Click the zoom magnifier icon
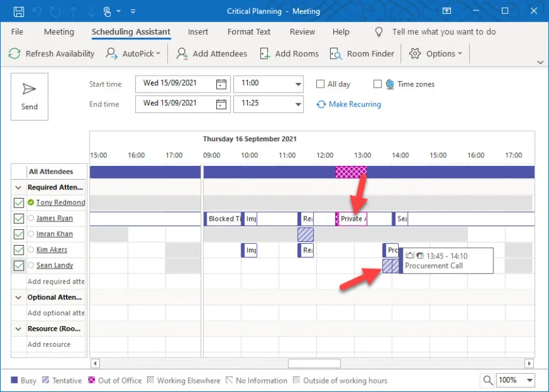This screenshot has width=549, height=392. point(488,380)
